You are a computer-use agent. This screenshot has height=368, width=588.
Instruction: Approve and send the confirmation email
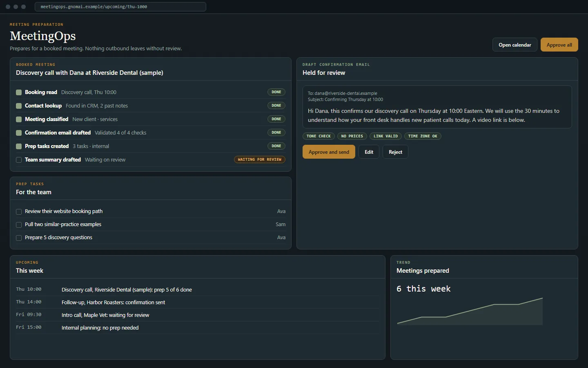pyautogui.click(x=329, y=152)
